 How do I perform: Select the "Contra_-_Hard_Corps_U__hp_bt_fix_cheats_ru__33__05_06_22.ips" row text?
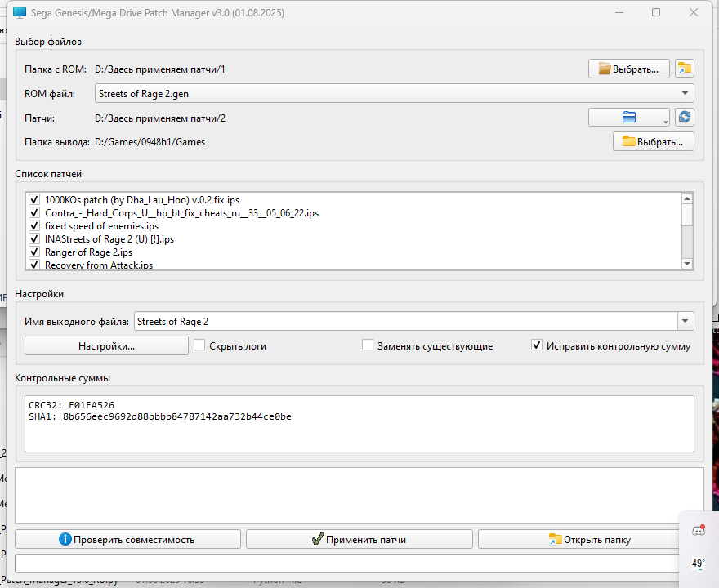181,213
